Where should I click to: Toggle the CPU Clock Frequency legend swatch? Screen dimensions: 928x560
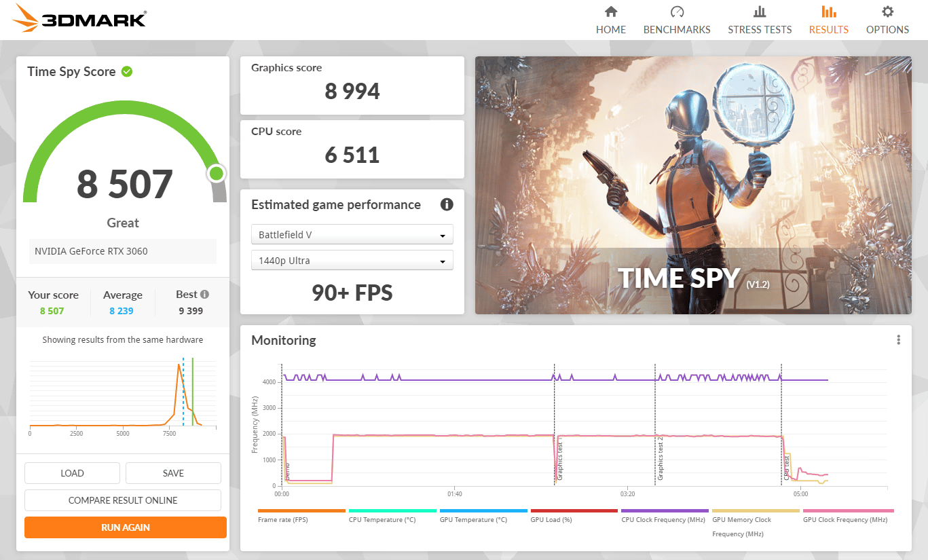(665, 510)
